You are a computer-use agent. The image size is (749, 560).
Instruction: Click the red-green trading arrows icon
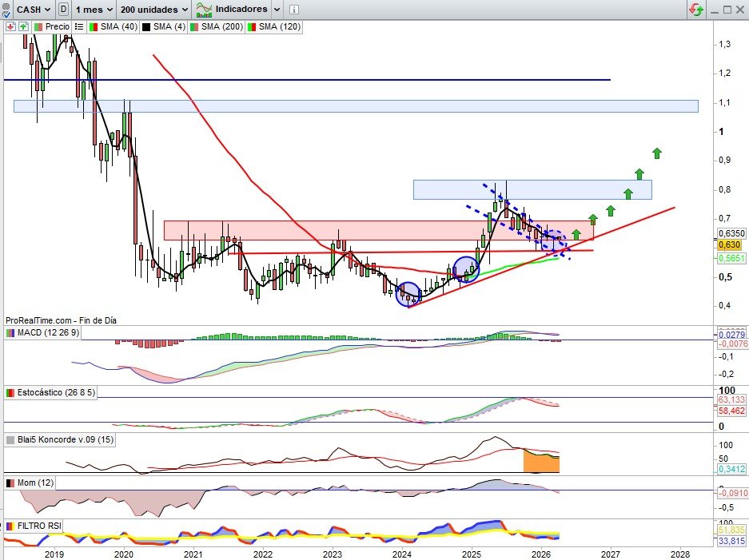696,9
